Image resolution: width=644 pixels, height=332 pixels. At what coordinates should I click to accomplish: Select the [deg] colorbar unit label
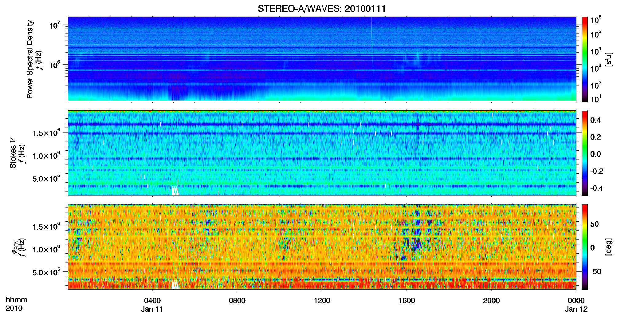tap(609, 247)
